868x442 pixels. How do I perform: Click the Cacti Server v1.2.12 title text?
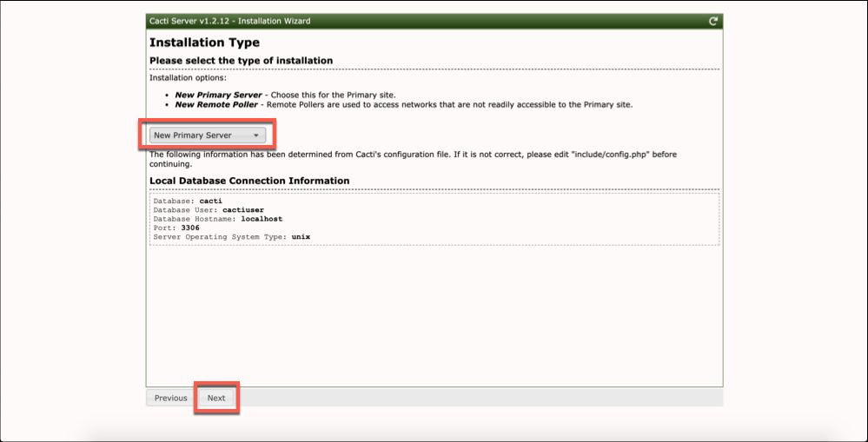click(229, 22)
